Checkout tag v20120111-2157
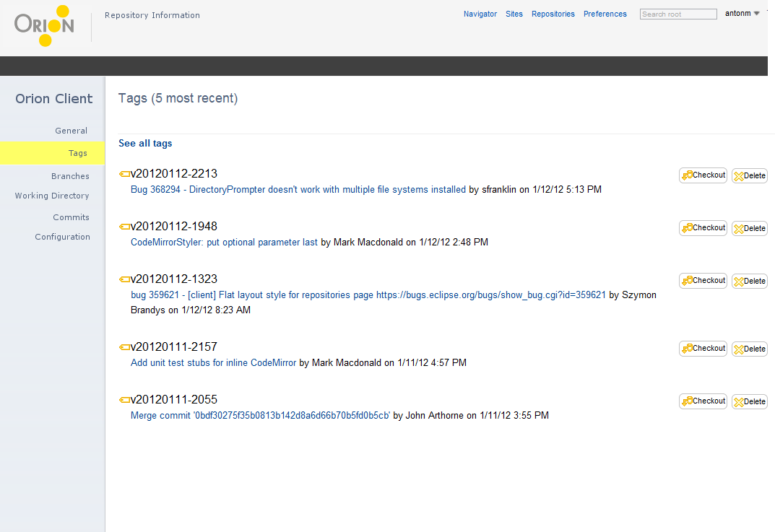775x532 pixels. pos(703,349)
